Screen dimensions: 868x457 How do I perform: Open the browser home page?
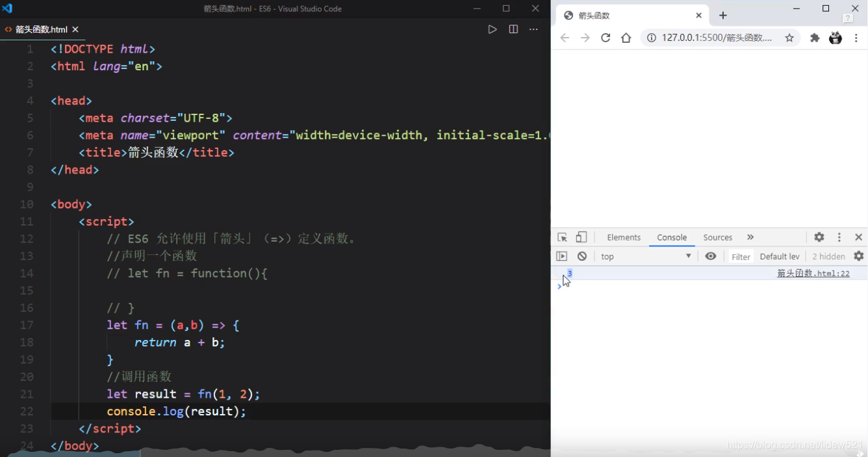(626, 38)
